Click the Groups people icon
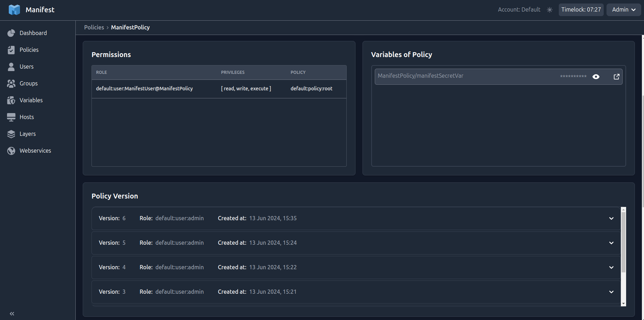The width and height of the screenshot is (644, 320). 11,83
